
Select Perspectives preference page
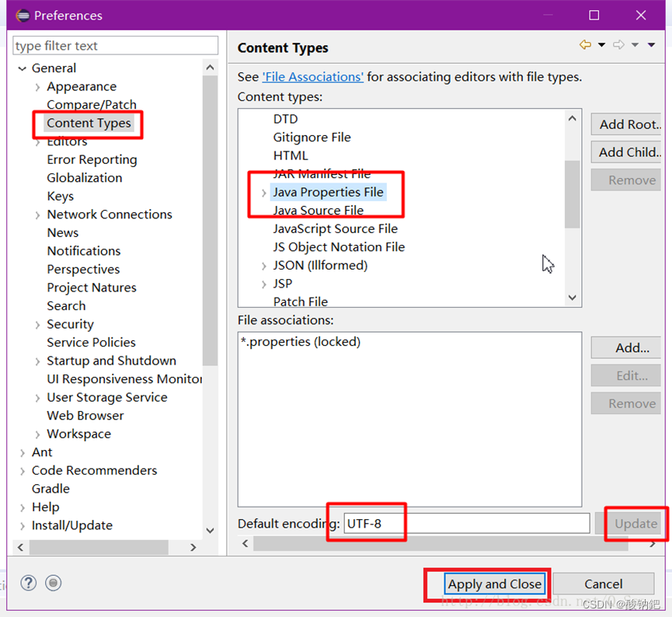pos(84,270)
